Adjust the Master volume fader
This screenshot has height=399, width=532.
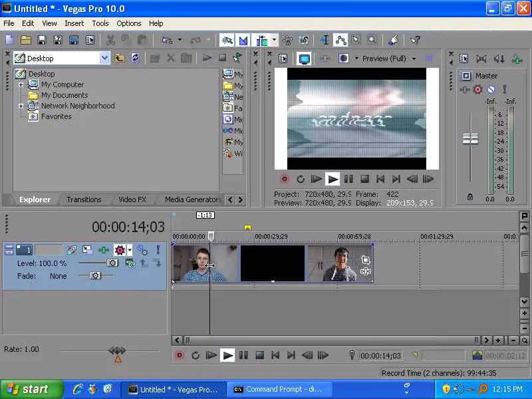click(470, 138)
